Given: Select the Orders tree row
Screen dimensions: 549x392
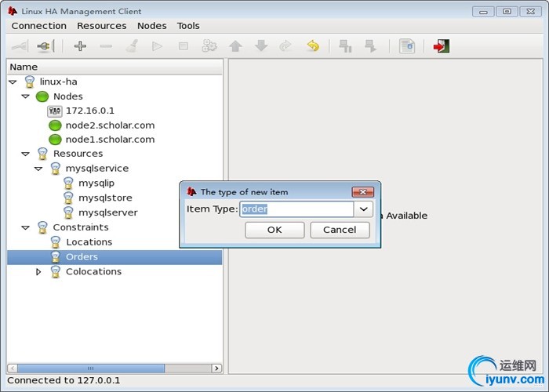Looking at the screenshot, I should [x=115, y=257].
